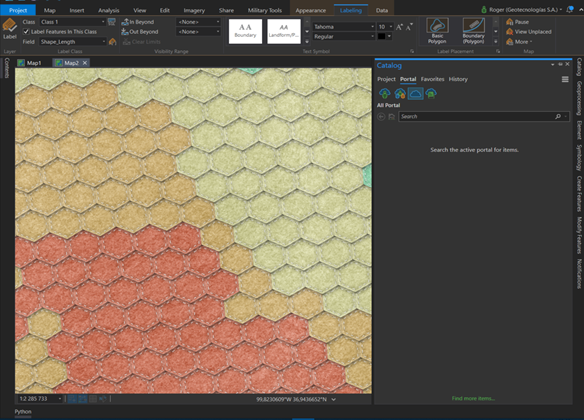The width and height of the screenshot is (584, 420).
Task: Click the Pause labeling icon
Action: coord(510,22)
